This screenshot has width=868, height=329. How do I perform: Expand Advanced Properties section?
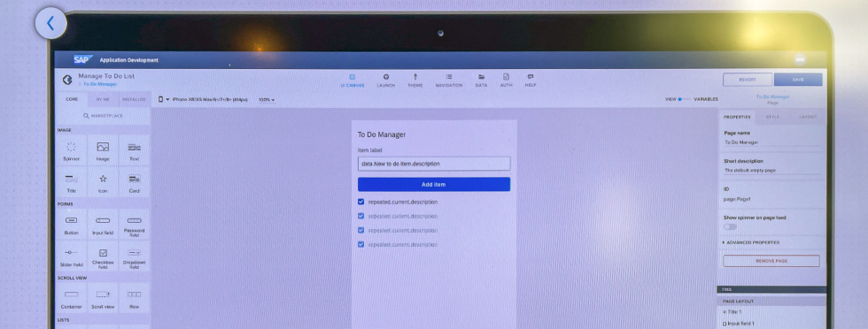point(751,242)
